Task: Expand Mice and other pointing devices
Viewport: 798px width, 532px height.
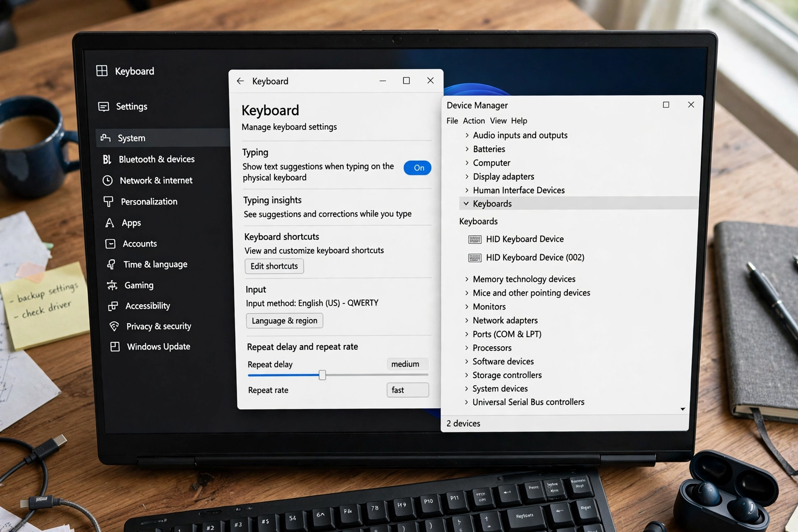Action: tap(467, 293)
